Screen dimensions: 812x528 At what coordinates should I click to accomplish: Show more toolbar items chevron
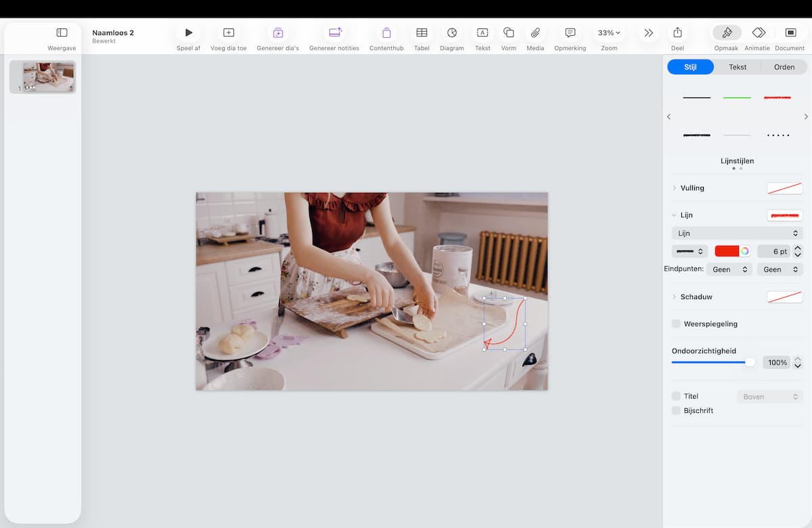pos(648,32)
